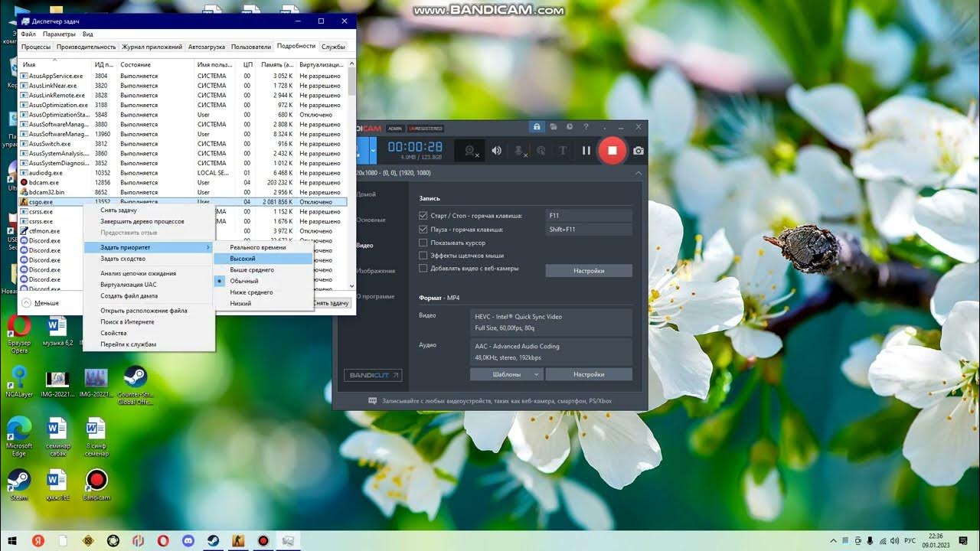Screen dimensions: 980x551
Task: Click Открыть расположение файла
Action: click(x=149, y=311)
